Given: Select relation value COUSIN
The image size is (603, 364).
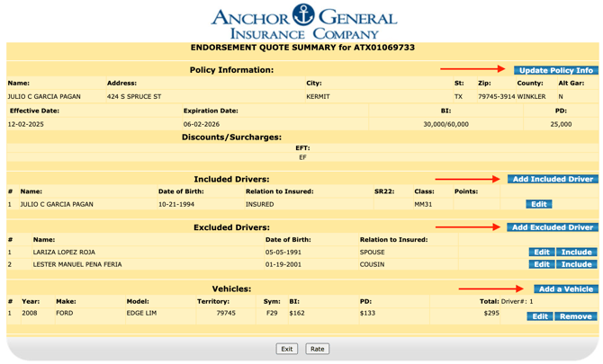Looking at the screenshot, I should pyautogui.click(x=372, y=264).
